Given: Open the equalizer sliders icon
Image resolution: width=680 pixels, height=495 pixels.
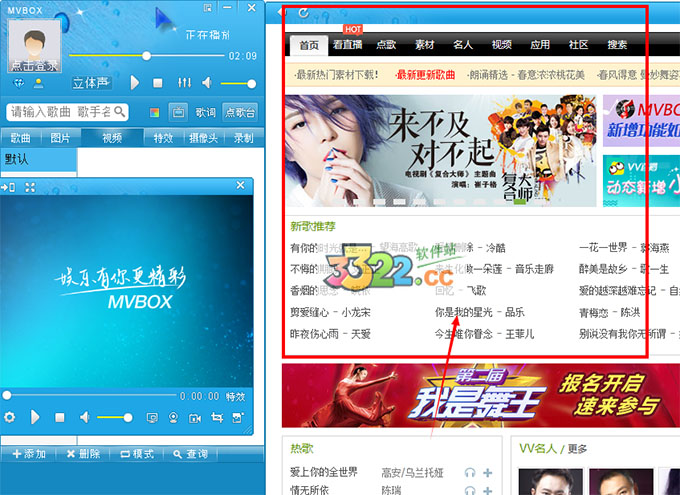Looking at the screenshot, I should (184, 82).
